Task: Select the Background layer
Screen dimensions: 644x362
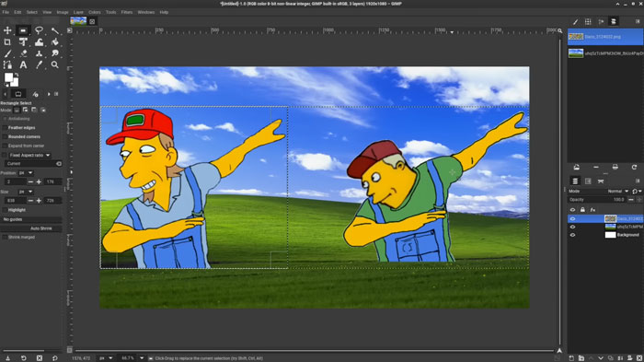Action: [x=605, y=235]
